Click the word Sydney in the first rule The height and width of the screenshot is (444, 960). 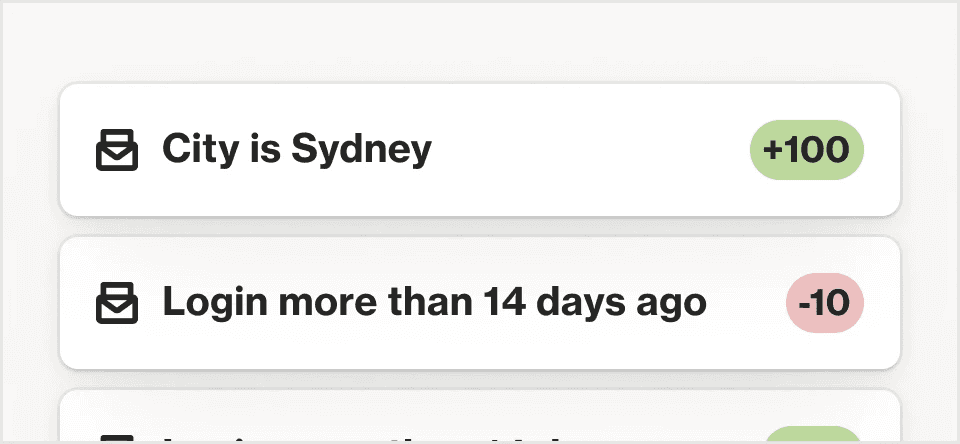coord(361,150)
